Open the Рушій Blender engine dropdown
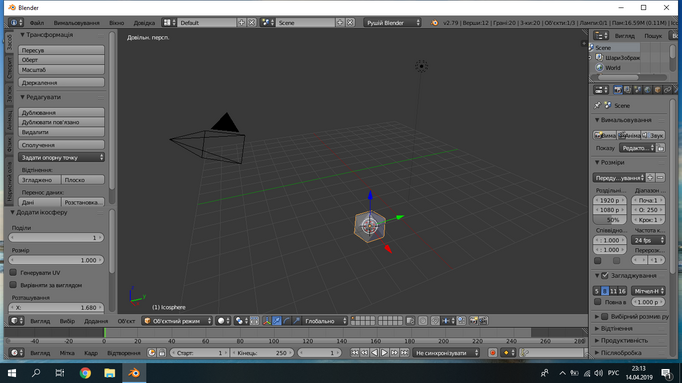The height and width of the screenshot is (383, 682). click(392, 23)
